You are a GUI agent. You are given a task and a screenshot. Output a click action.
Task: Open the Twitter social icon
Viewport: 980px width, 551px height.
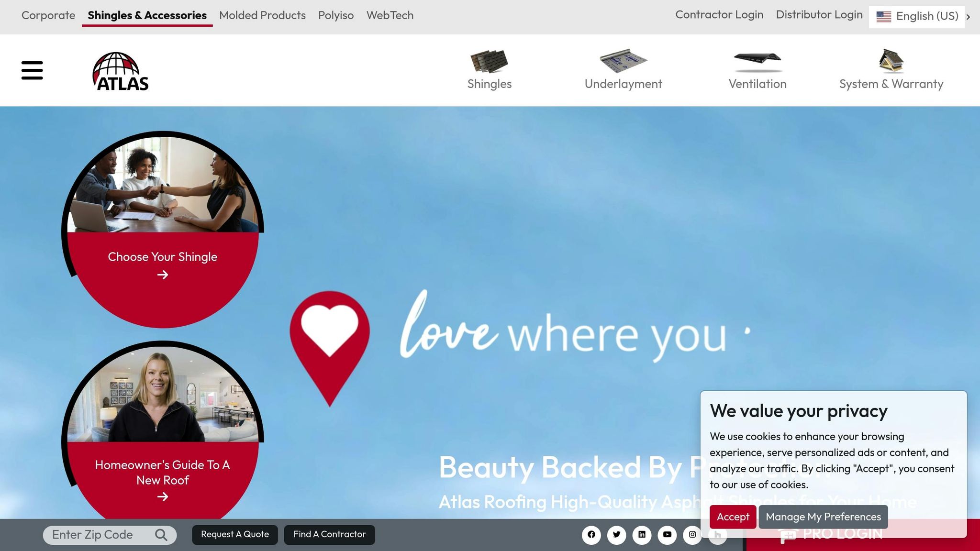click(x=617, y=535)
